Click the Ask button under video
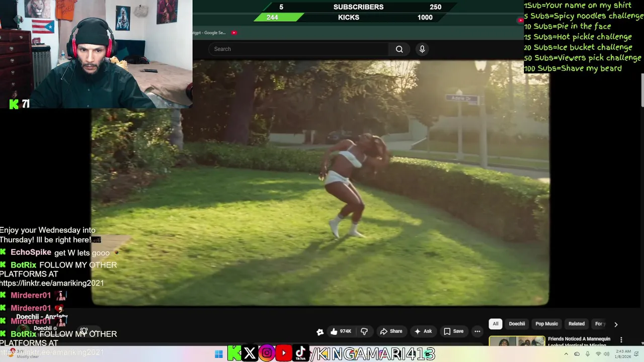644x362 pixels. (x=423, y=331)
